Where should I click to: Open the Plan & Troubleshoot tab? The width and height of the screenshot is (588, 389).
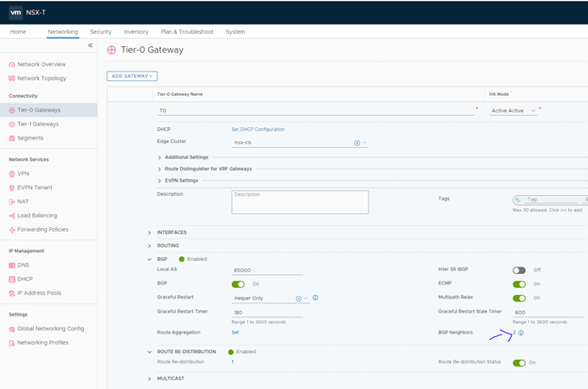[x=188, y=32]
